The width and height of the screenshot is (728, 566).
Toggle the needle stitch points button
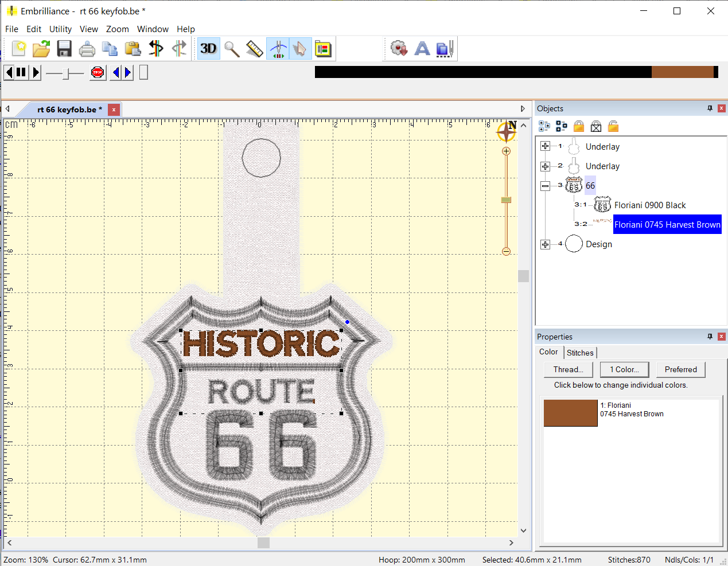point(278,49)
